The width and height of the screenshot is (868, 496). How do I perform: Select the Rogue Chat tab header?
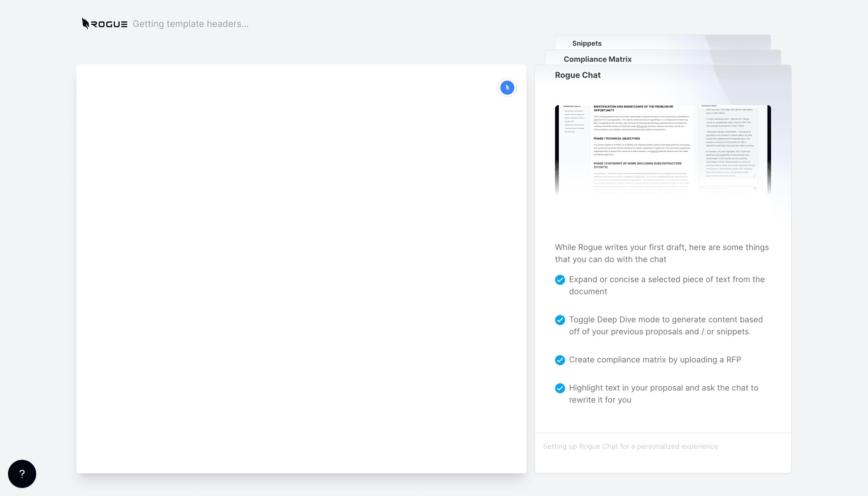tap(578, 75)
